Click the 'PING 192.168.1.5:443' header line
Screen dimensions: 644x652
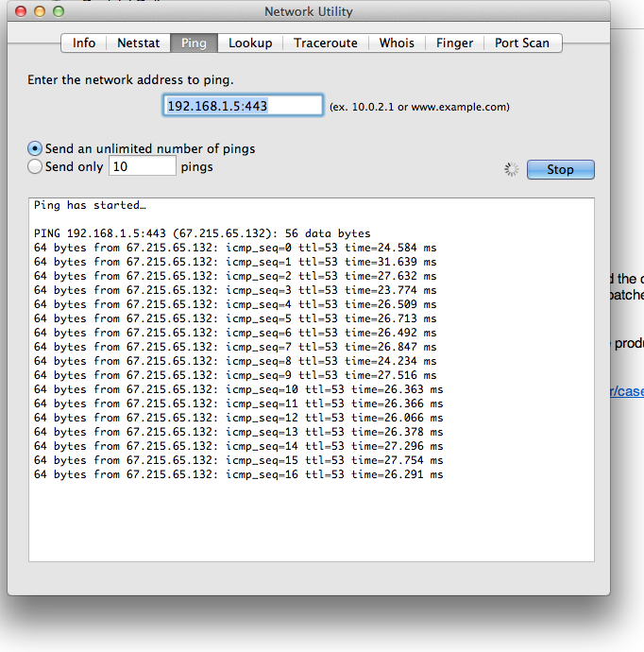click(202, 233)
